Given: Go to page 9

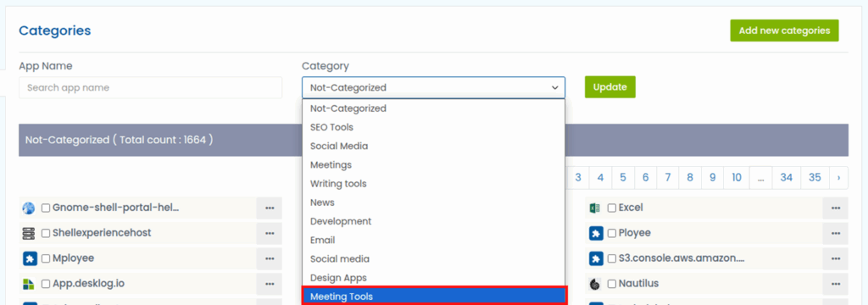Looking at the screenshot, I should tap(712, 178).
